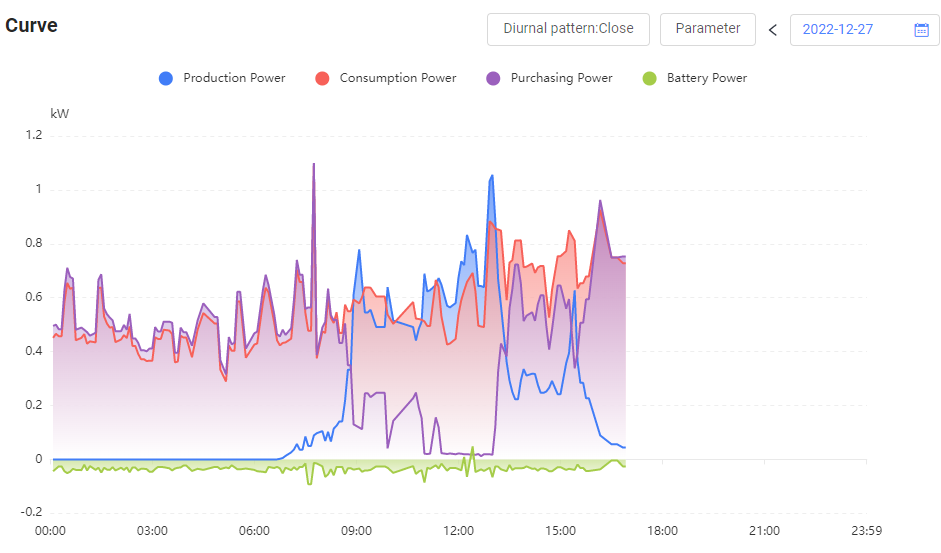
Task: Hide the Consumption Power series label
Action: [398, 78]
